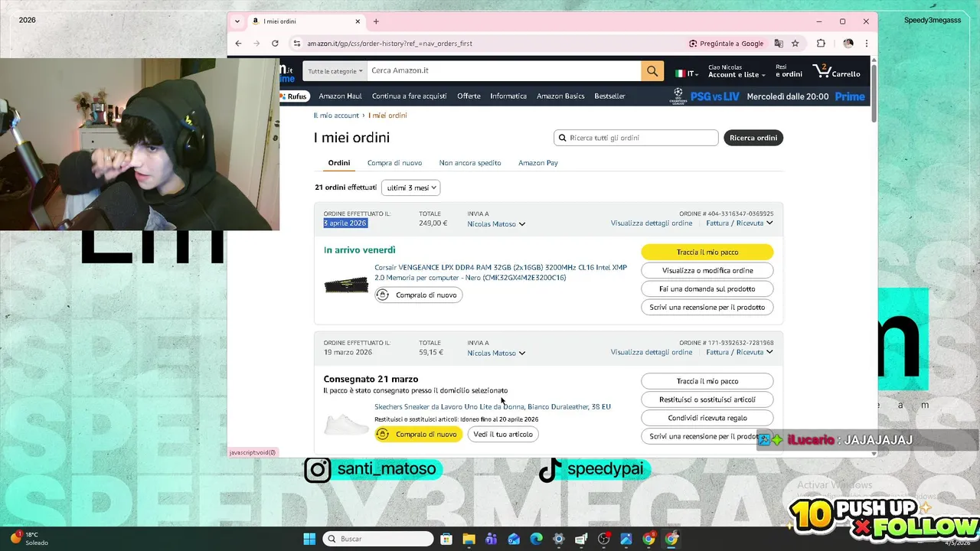Click the Amazon search magnifier button
980x551 pixels.
pyautogui.click(x=652, y=70)
